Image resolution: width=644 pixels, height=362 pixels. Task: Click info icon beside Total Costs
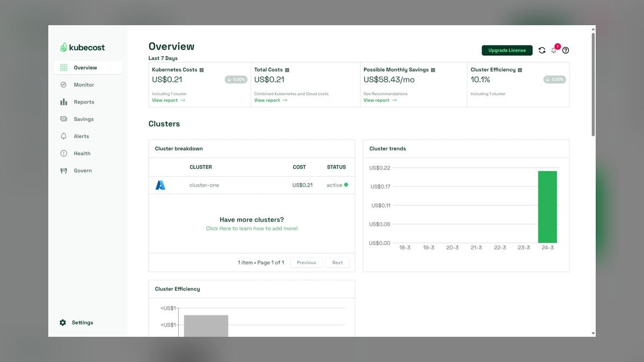click(287, 70)
